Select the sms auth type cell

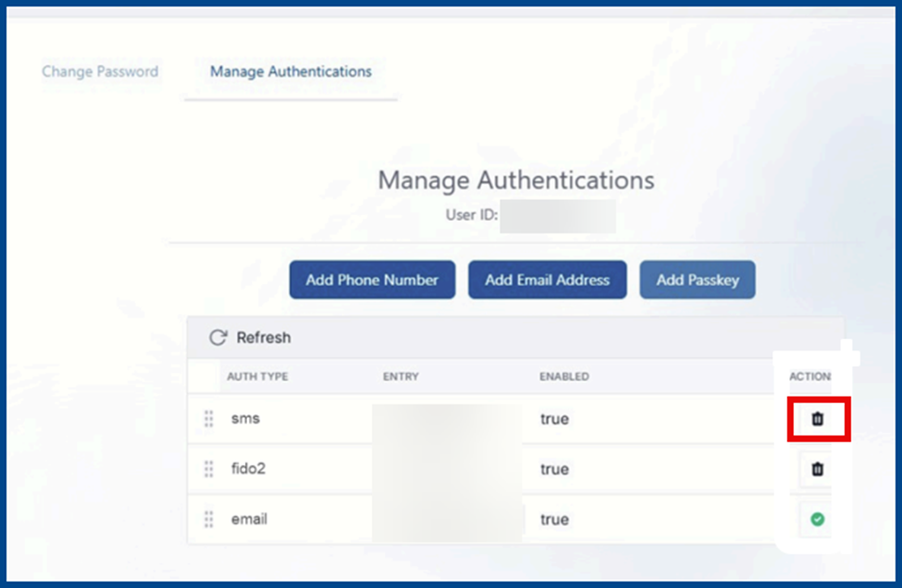point(245,419)
